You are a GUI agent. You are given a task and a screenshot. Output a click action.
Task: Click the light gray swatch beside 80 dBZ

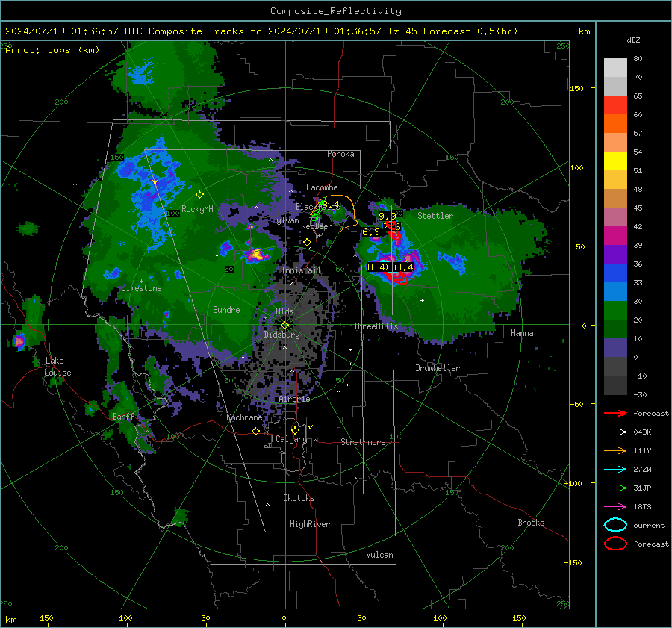[x=615, y=68]
